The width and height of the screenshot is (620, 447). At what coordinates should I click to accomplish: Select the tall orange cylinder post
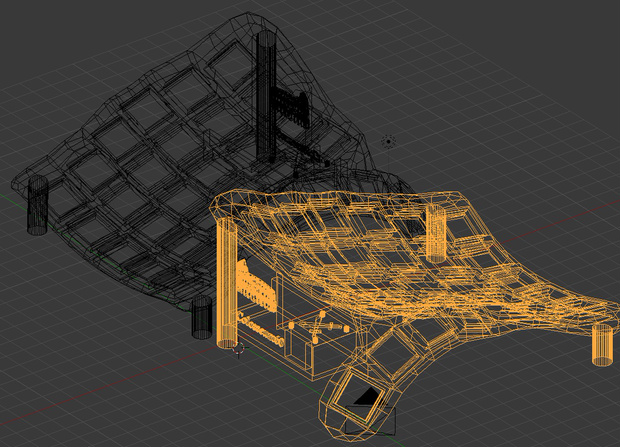pyautogui.click(x=227, y=283)
